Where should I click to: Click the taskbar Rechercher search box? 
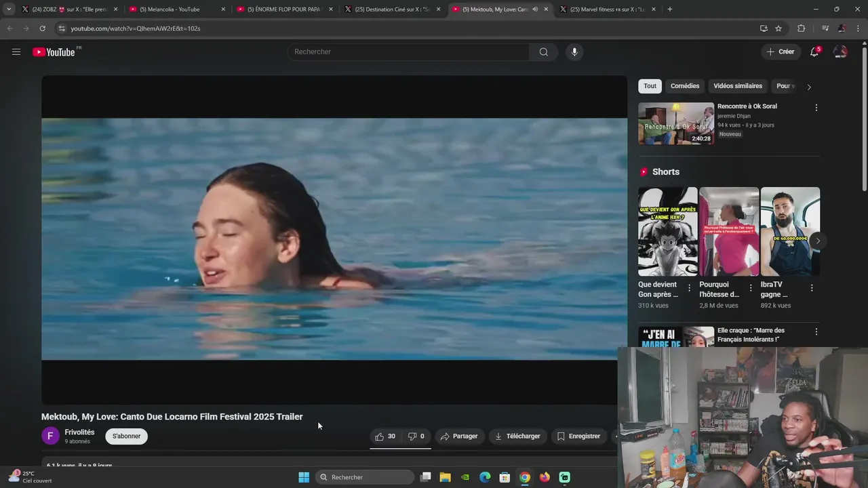pos(366,477)
